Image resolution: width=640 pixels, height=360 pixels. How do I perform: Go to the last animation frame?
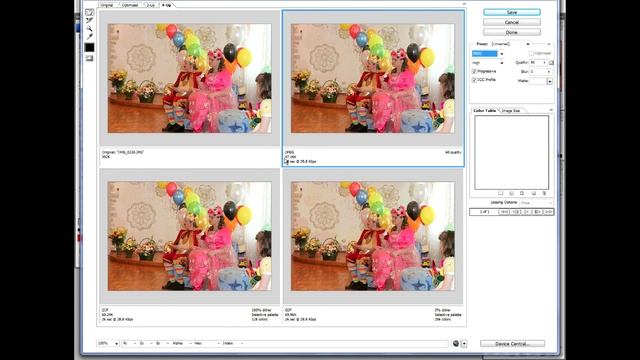pos(549,212)
